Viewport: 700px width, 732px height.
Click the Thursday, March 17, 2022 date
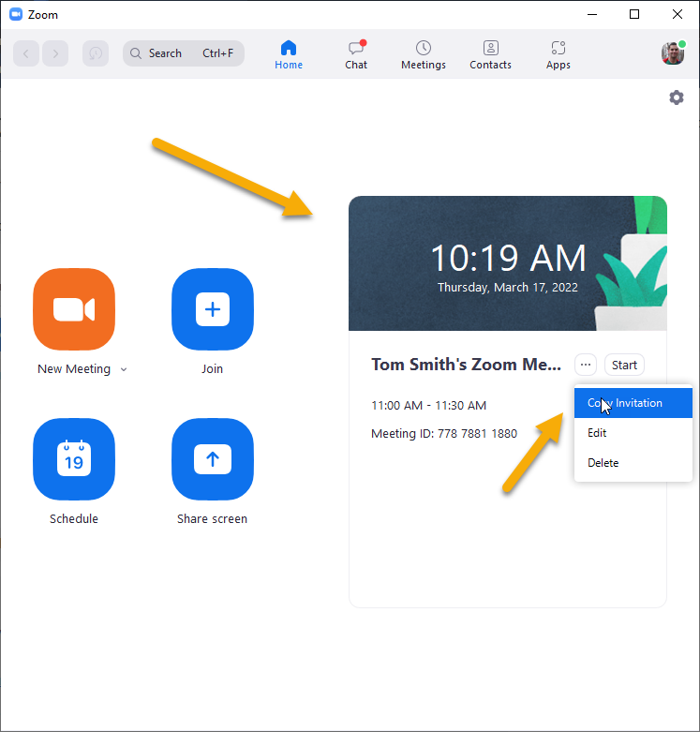pyautogui.click(x=508, y=287)
